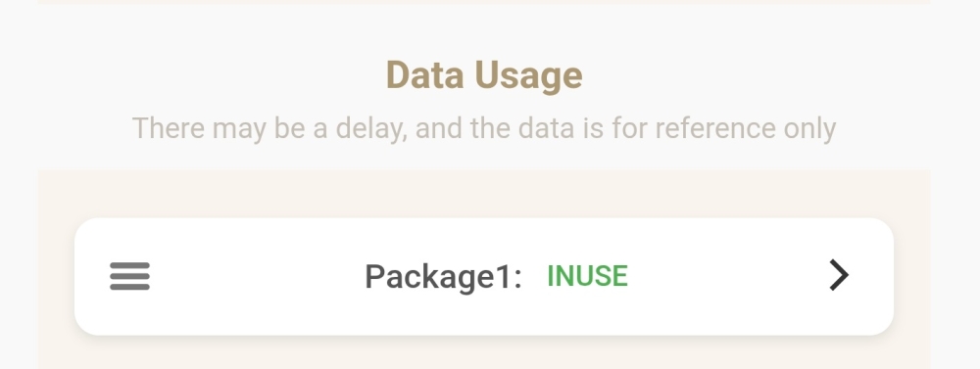Tap the beige area above the Package1 card
Screen dimensions: 980x369
484,194
